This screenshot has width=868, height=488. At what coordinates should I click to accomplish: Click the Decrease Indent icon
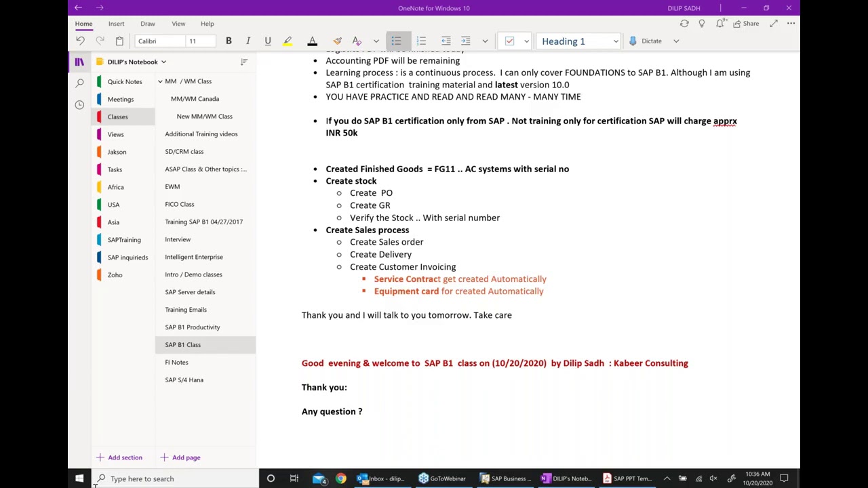click(x=446, y=41)
